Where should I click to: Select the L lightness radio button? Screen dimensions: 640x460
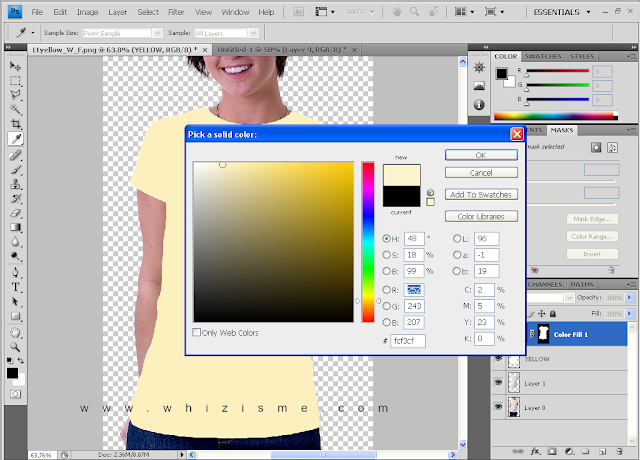(x=457, y=238)
